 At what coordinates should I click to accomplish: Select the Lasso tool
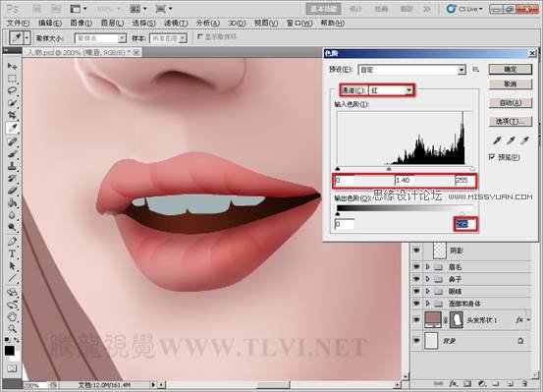pos(12,90)
